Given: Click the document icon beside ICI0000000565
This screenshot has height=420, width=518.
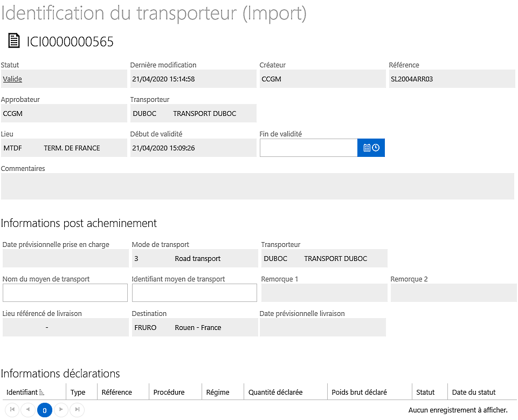Looking at the screenshot, I should click(13, 40).
